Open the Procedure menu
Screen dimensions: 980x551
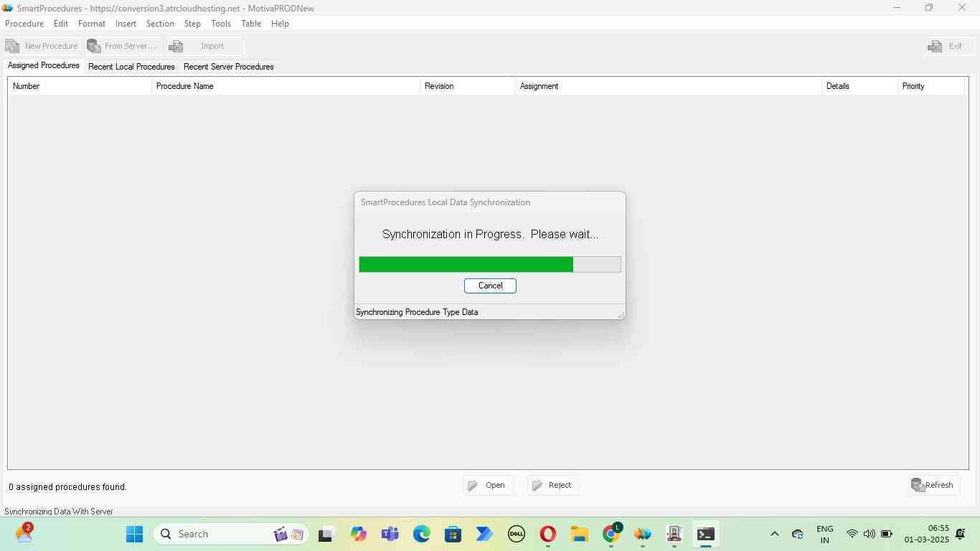pos(24,24)
